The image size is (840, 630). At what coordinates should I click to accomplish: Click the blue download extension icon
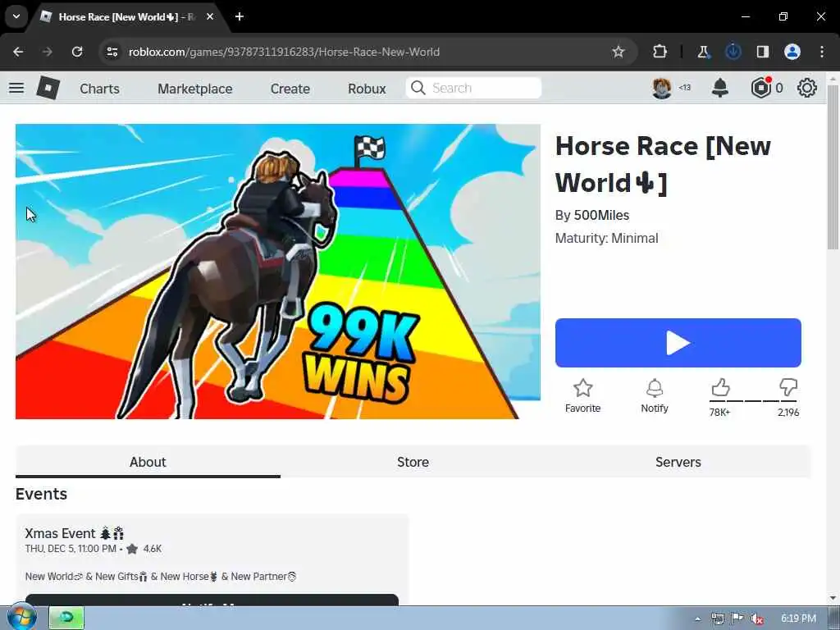[733, 52]
